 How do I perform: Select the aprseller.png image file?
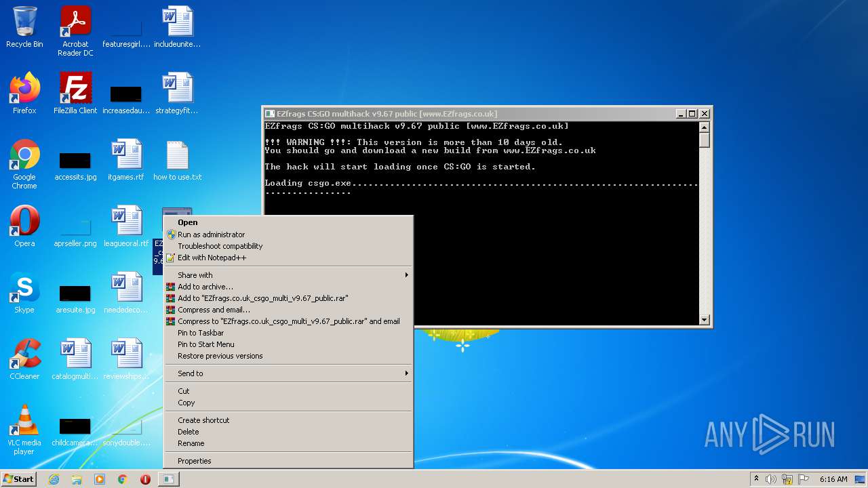click(75, 232)
